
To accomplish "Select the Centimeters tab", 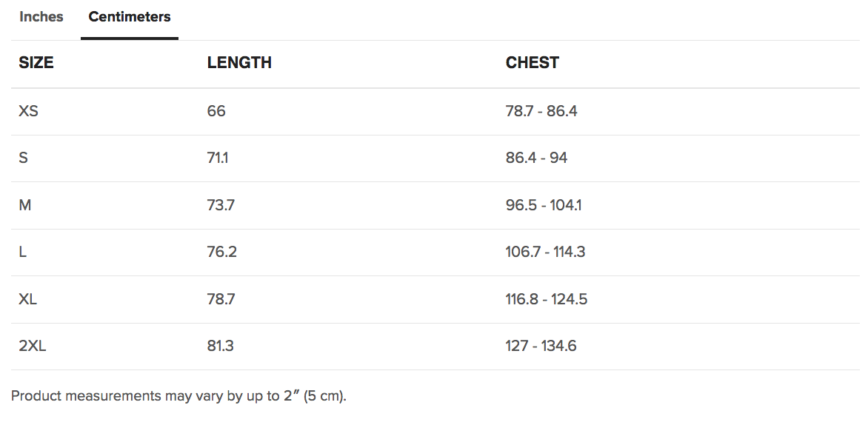I will pos(130,17).
